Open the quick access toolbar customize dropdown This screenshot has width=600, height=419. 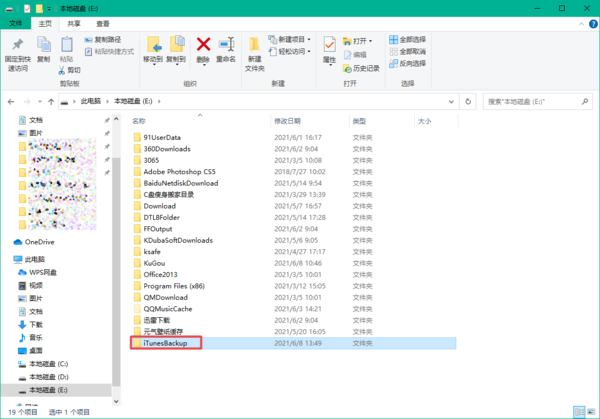(49, 9)
